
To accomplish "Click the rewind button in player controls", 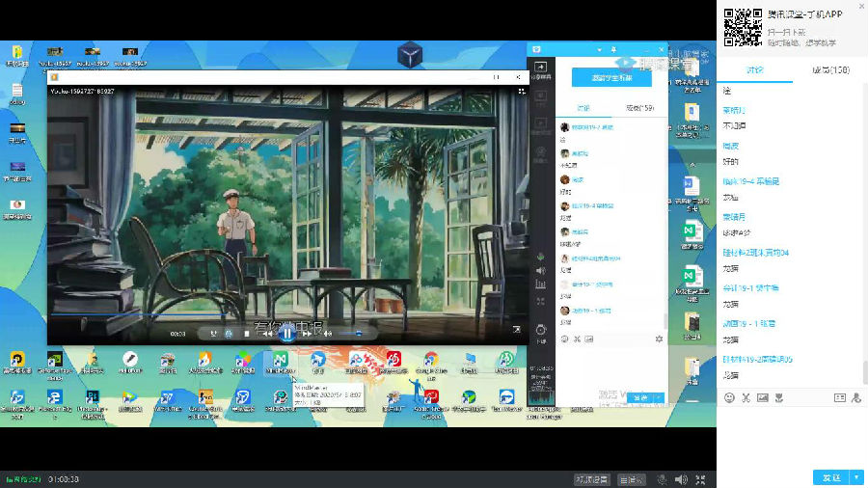I will click(x=268, y=334).
